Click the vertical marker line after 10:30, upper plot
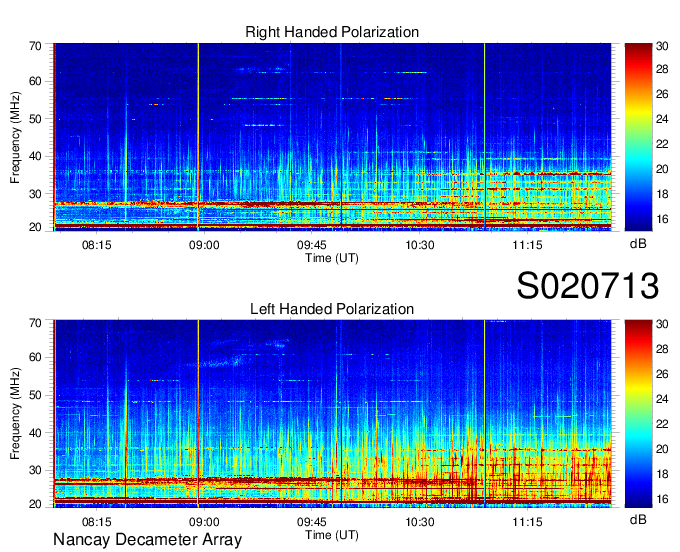 pyautogui.click(x=484, y=137)
